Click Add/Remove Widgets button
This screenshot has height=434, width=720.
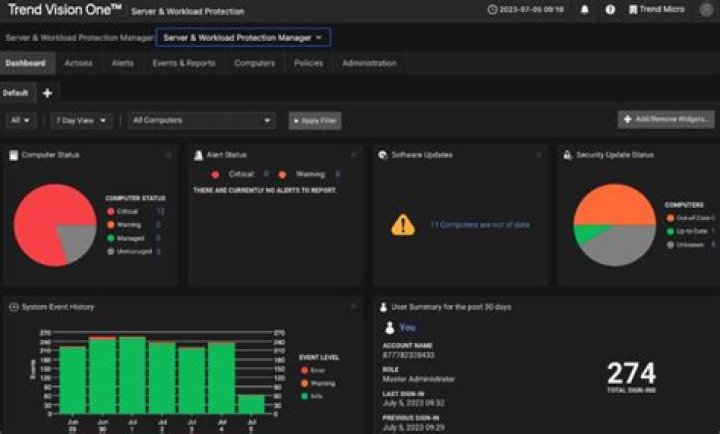click(x=666, y=119)
